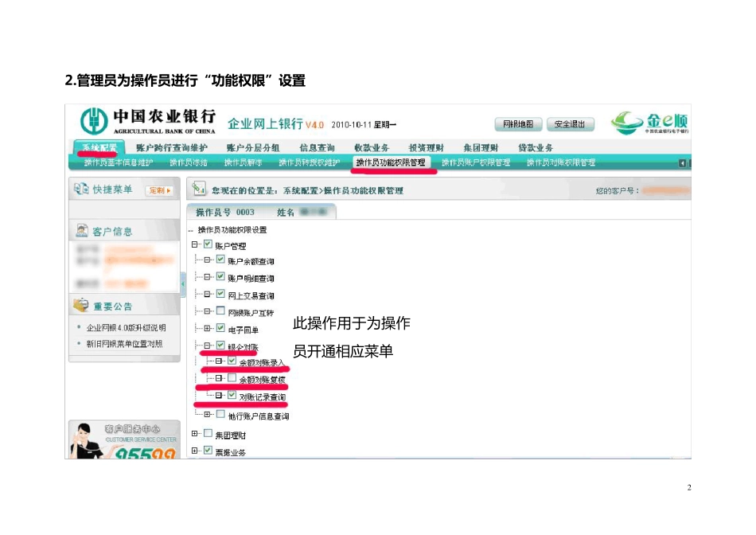The image size is (756, 535).
Task: Click the 安全退出 button
Action: pyautogui.click(x=571, y=124)
